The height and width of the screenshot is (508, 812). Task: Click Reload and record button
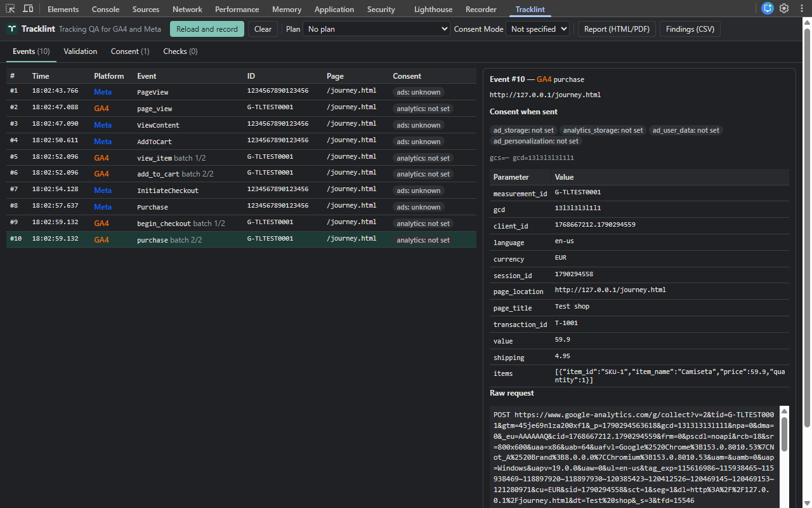coord(207,29)
